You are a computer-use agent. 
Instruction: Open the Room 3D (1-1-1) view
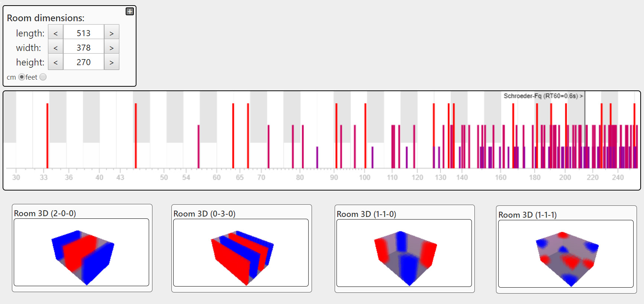click(x=566, y=254)
